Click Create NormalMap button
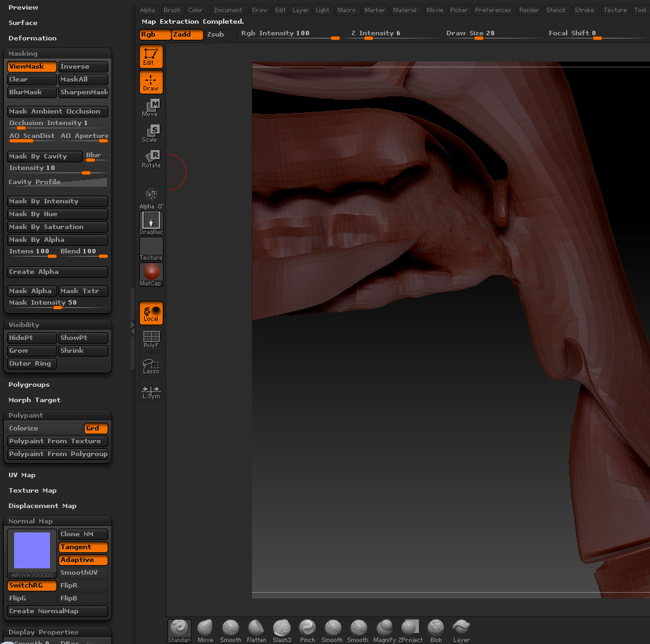The image size is (650, 644). (58, 611)
